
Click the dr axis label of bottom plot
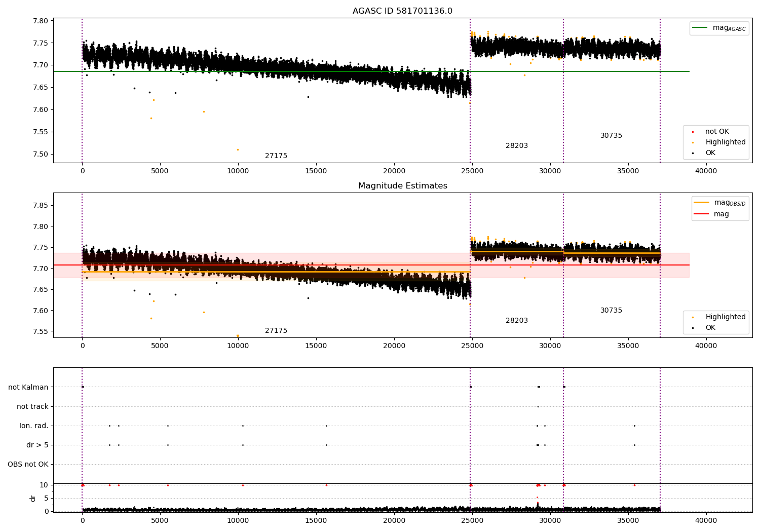click(x=33, y=498)
